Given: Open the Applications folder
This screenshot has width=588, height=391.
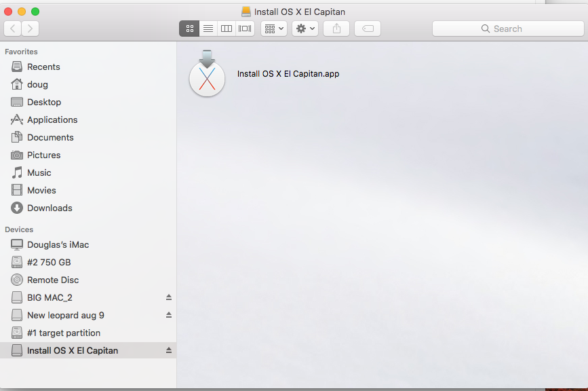Looking at the screenshot, I should 88,119.
